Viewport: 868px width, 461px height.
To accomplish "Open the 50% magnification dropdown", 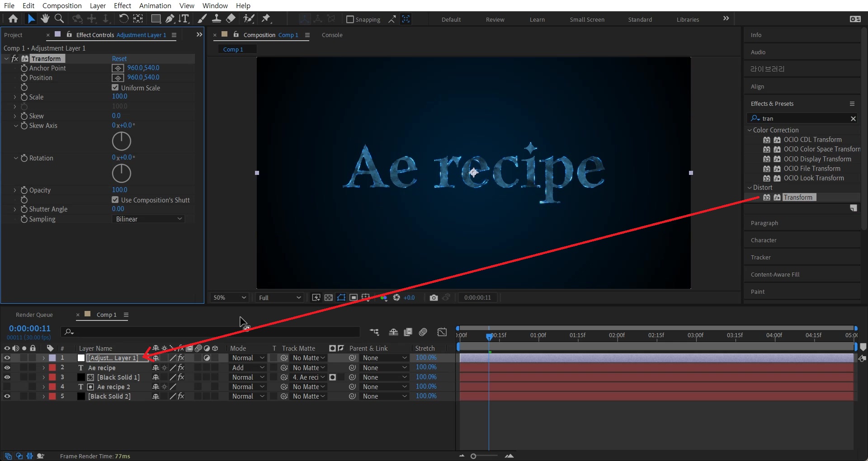I will (230, 297).
